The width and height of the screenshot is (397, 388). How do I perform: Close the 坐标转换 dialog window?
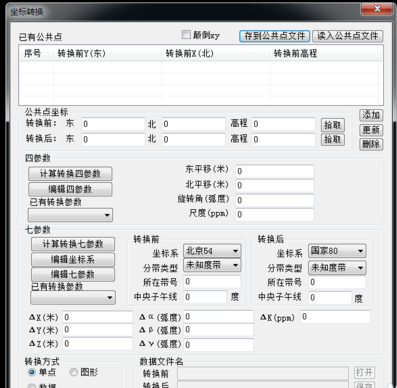(x=377, y=9)
